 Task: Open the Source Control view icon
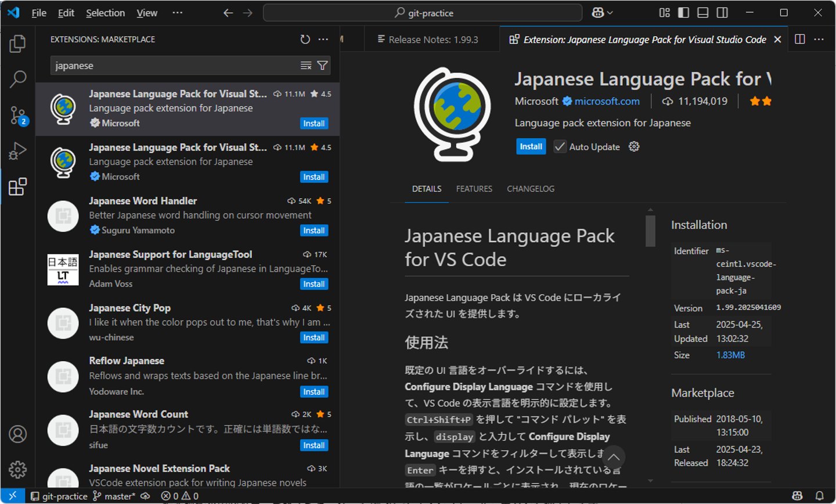click(17, 115)
